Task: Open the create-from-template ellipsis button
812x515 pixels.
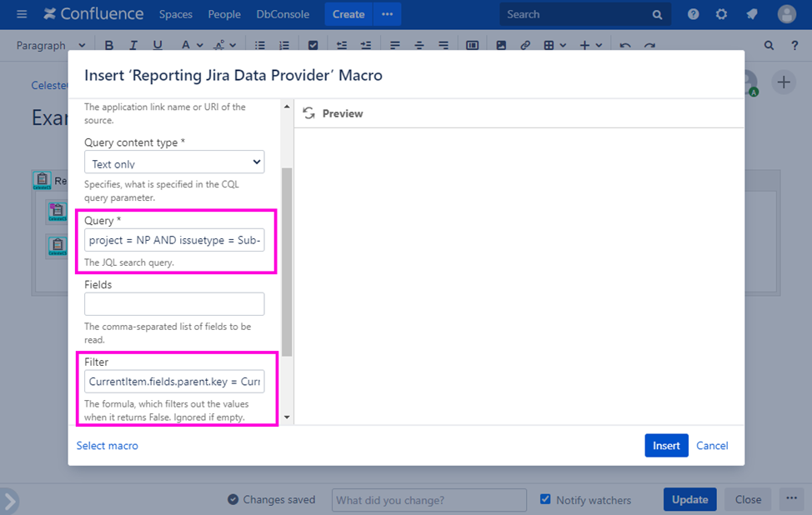Action: (388, 14)
